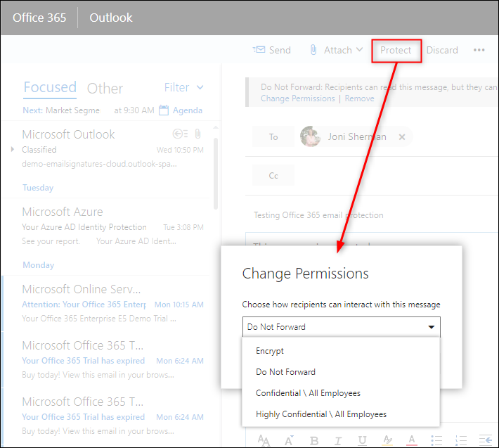The height and width of the screenshot is (448, 499).
Task: Switch to the Other inbox tab
Action: point(105,88)
